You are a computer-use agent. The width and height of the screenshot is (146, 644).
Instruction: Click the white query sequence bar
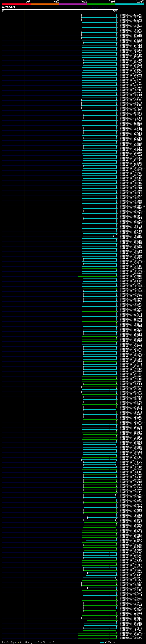pos(60,9)
